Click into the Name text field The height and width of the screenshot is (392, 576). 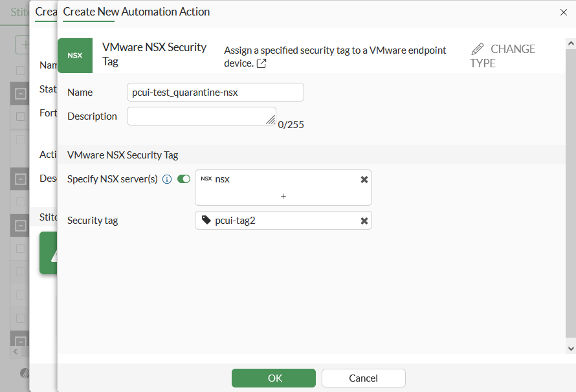(x=216, y=93)
